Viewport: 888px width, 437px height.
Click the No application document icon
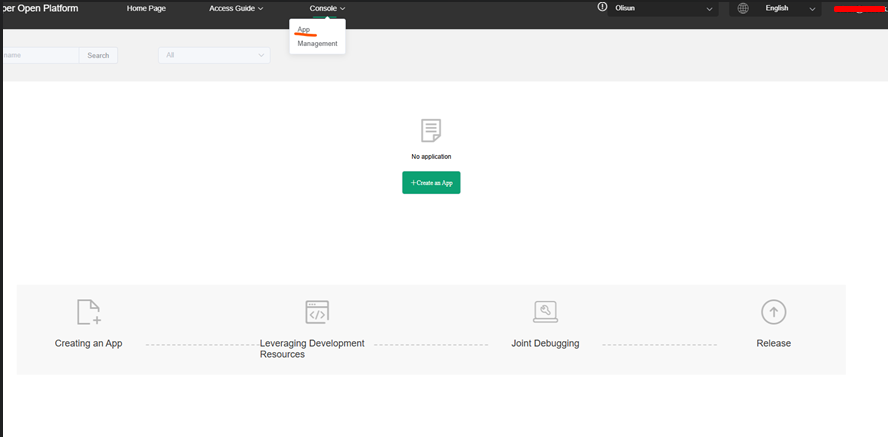(x=431, y=131)
